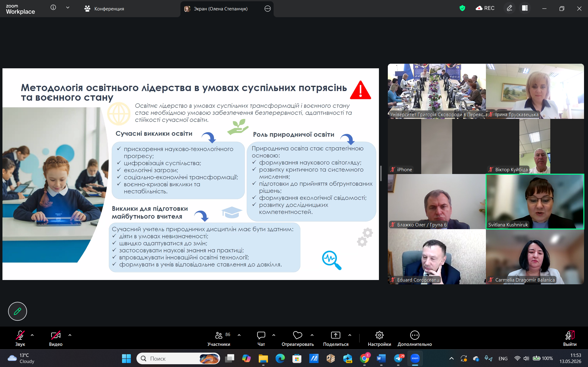Open File Explorer from taskbar
This screenshot has width=588, height=367.
[x=263, y=358]
